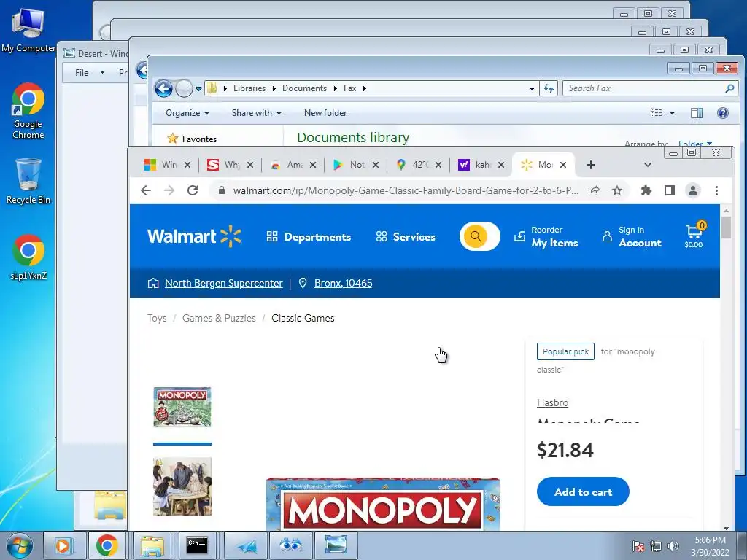Toggle the Explorer preview pane icon

[x=697, y=113]
